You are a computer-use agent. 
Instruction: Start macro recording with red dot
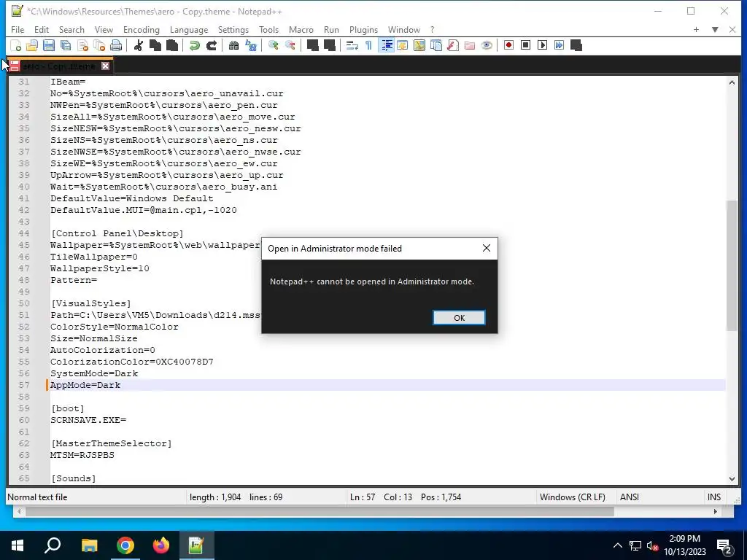[508, 45]
